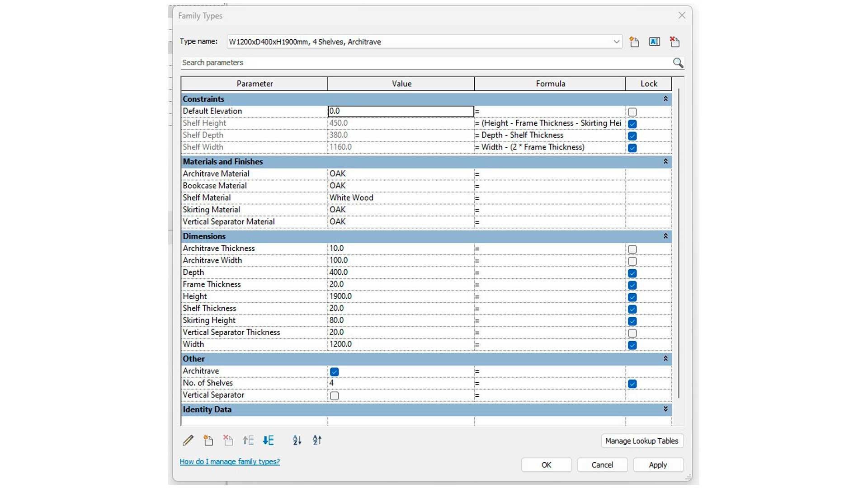The width and height of the screenshot is (868, 488).
Task: Sort parameters in ascending order
Action: (297, 441)
